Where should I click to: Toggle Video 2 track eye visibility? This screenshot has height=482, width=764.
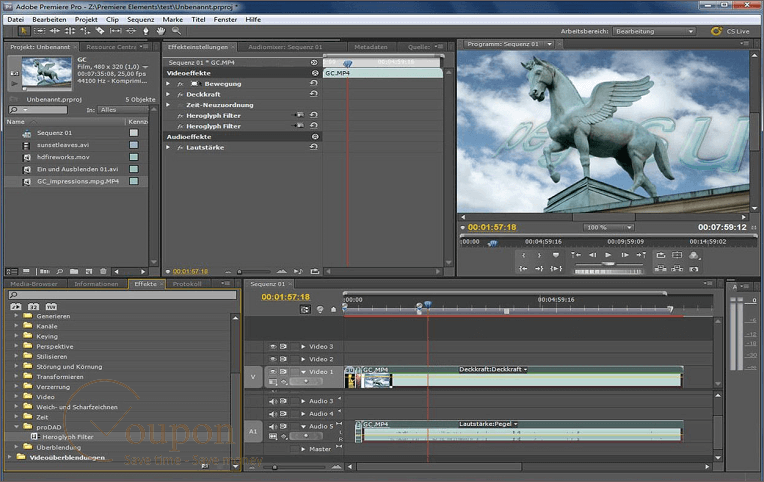tap(273, 359)
